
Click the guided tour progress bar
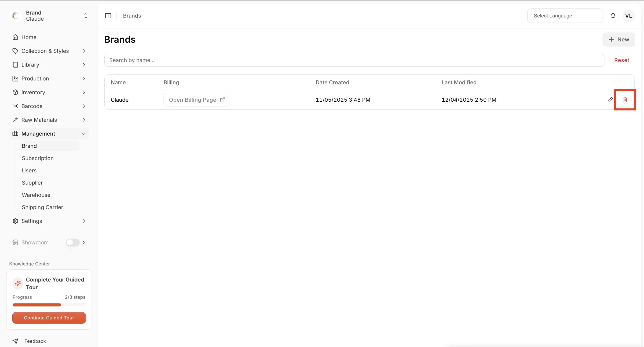pos(49,305)
